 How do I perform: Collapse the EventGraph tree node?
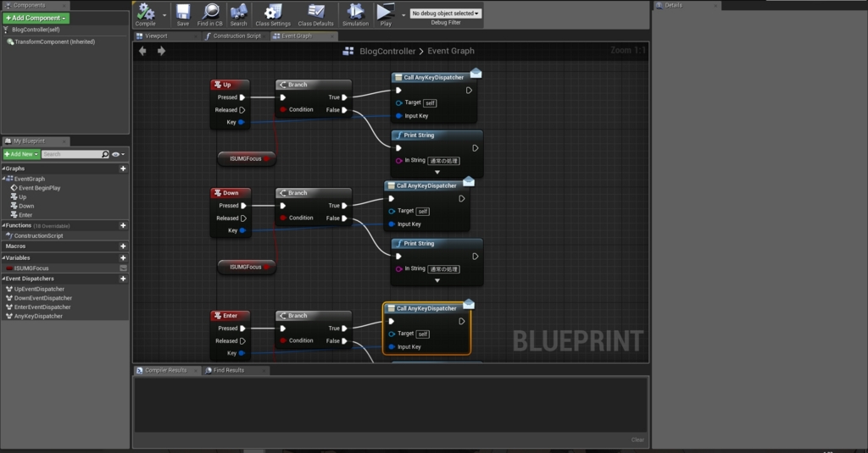(x=4, y=179)
